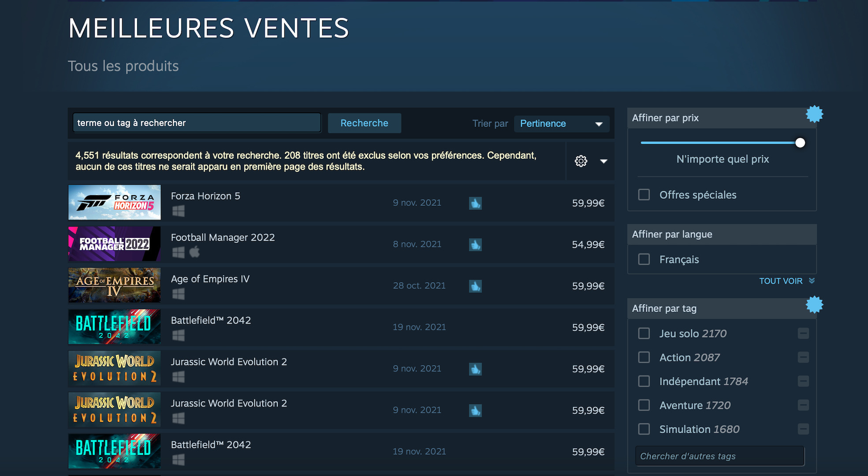This screenshot has width=868, height=476.
Task: Open the Age of Empires IV title link
Action: (210, 279)
